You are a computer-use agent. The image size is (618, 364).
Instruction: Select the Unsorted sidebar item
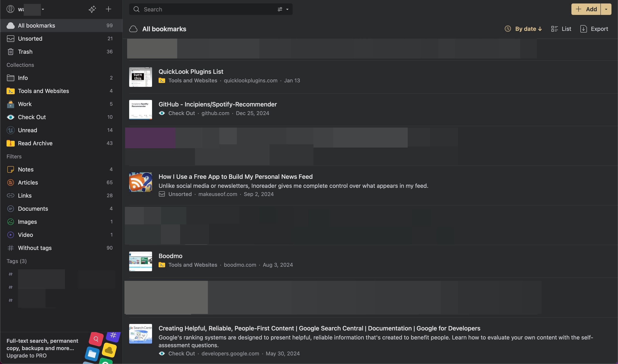point(30,38)
